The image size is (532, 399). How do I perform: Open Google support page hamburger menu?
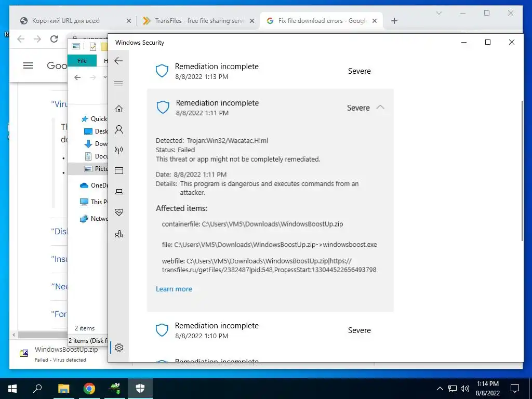(28, 65)
